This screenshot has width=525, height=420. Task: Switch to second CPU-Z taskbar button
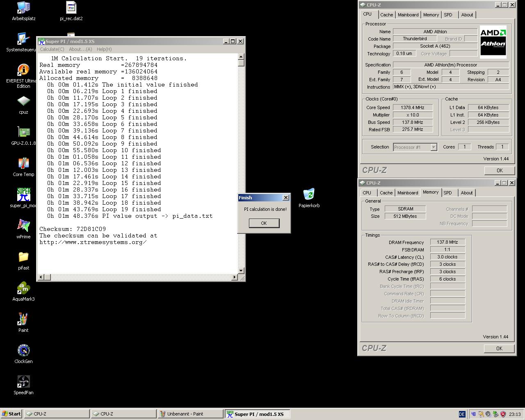click(123, 414)
